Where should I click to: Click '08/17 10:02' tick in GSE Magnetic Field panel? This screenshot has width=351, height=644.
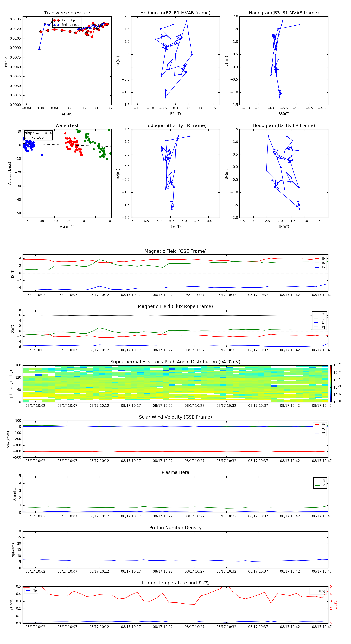pos(35,295)
